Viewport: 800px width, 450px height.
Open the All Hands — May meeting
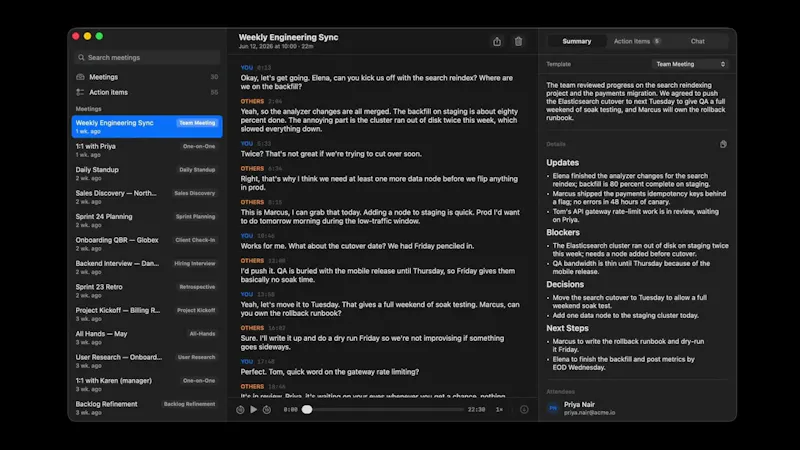pos(147,338)
